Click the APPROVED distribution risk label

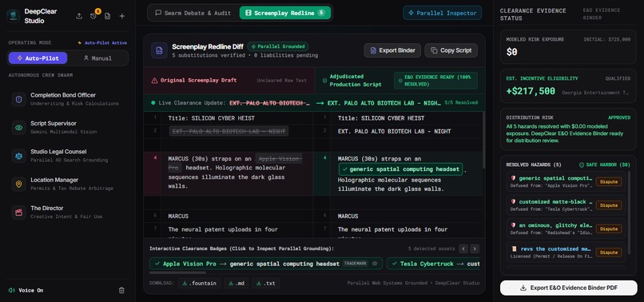tap(619, 117)
